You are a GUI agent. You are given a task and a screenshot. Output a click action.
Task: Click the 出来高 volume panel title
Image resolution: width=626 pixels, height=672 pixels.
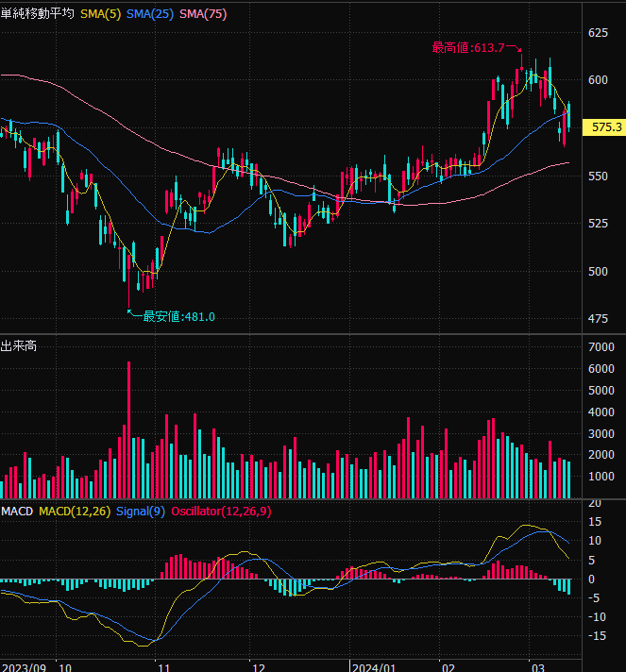(x=19, y=345)
